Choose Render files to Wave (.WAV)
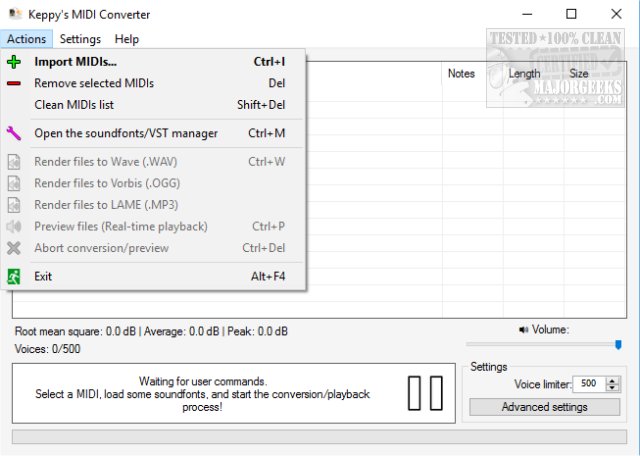This screenshot has height=456, width=640. pyautogui.click(x=153, y=162)
